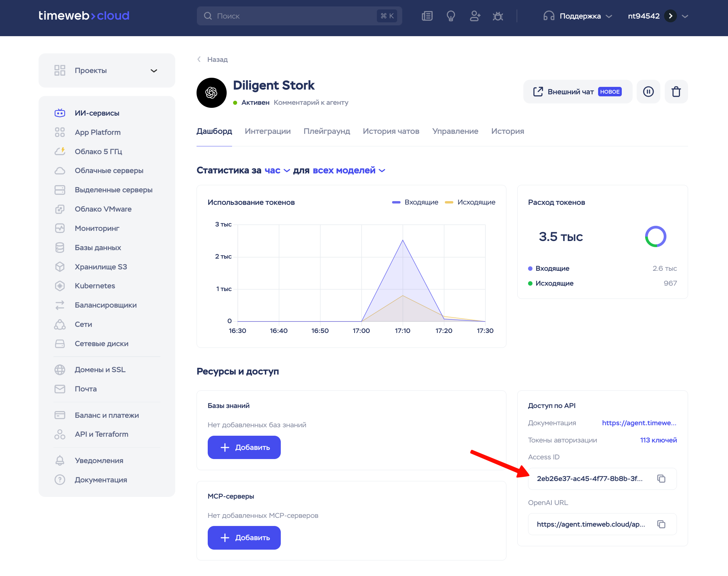The height and width of the screenshot is (576, 728).
Task: Toggle the Входящие series in chart legend
Action: click(x=415, y=202)
